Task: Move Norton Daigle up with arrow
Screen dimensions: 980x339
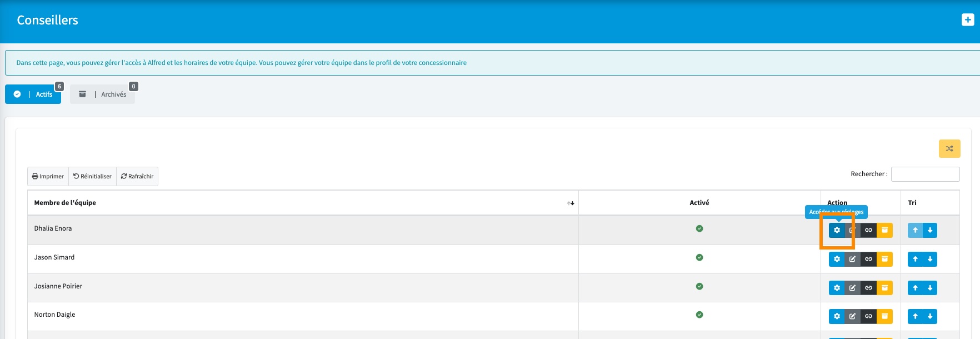Action: [x=915, y=316]
